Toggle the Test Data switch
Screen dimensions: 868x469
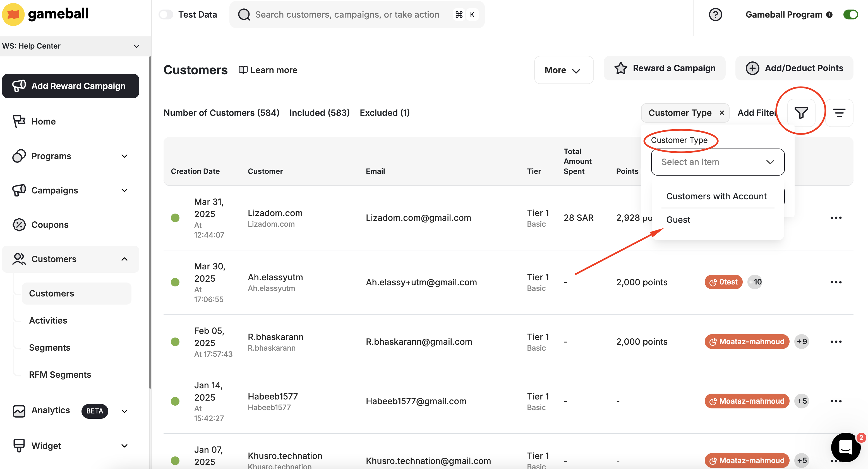point(166,15)
